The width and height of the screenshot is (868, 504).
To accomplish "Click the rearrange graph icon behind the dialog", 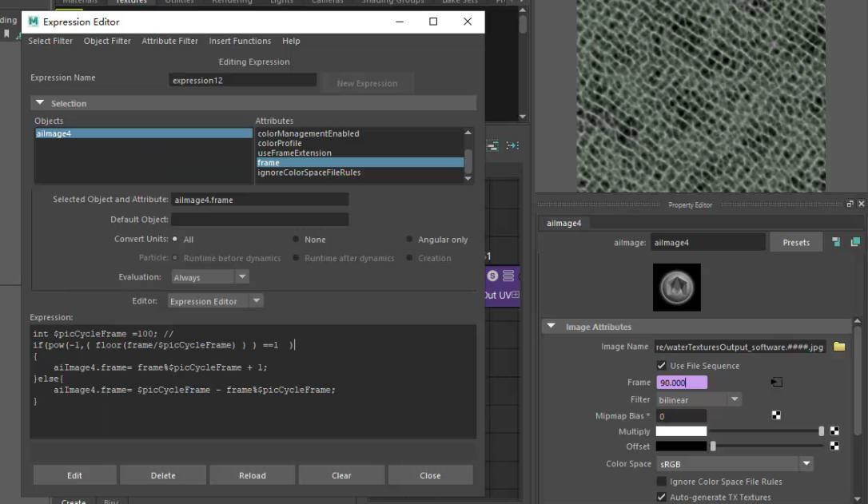I will coord(492,145).
